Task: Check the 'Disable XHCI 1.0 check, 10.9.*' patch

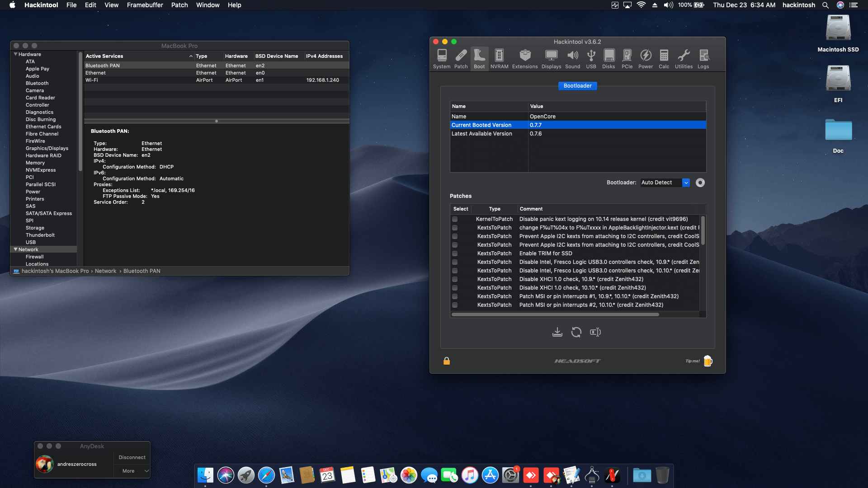Action: pyautogui.click(x=455, y=279)
